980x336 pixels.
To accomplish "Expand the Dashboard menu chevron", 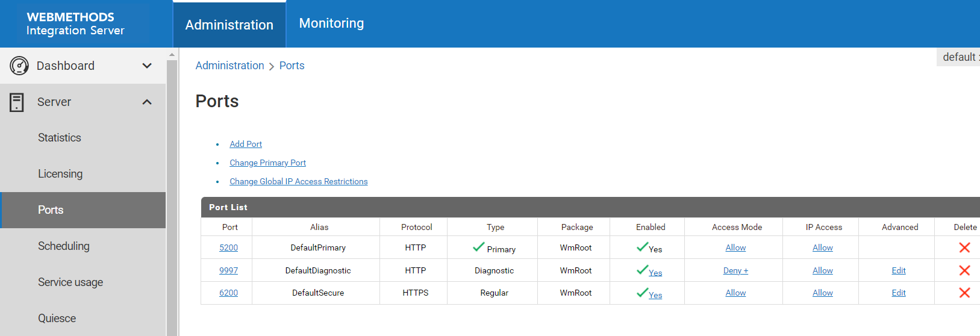I will tap(147, 66).
